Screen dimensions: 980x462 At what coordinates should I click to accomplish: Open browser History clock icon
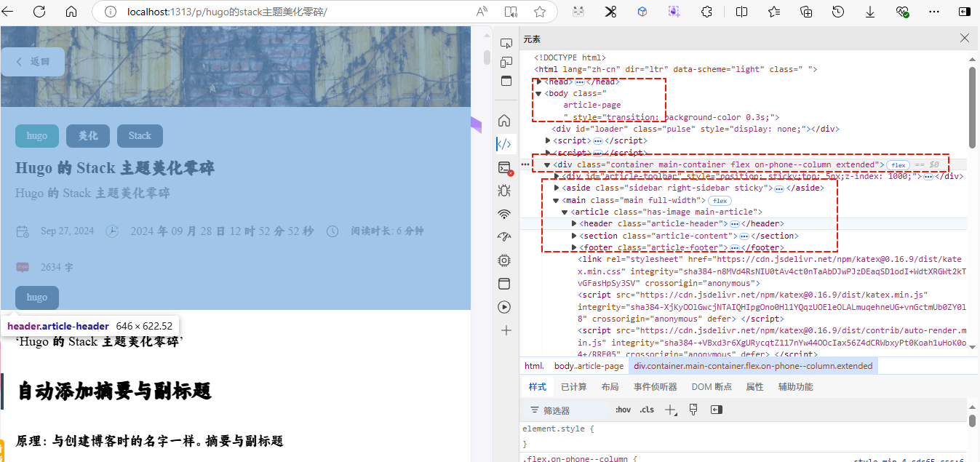(x=838, y=12)
